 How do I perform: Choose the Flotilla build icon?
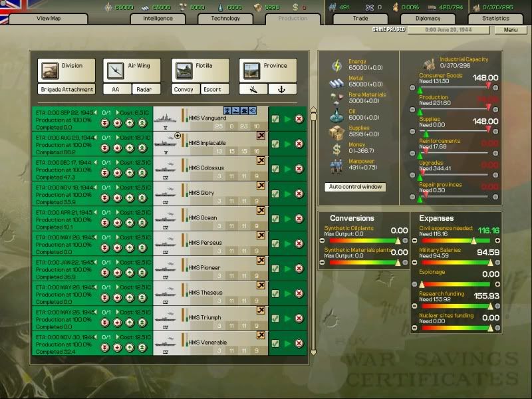point(200,70)
